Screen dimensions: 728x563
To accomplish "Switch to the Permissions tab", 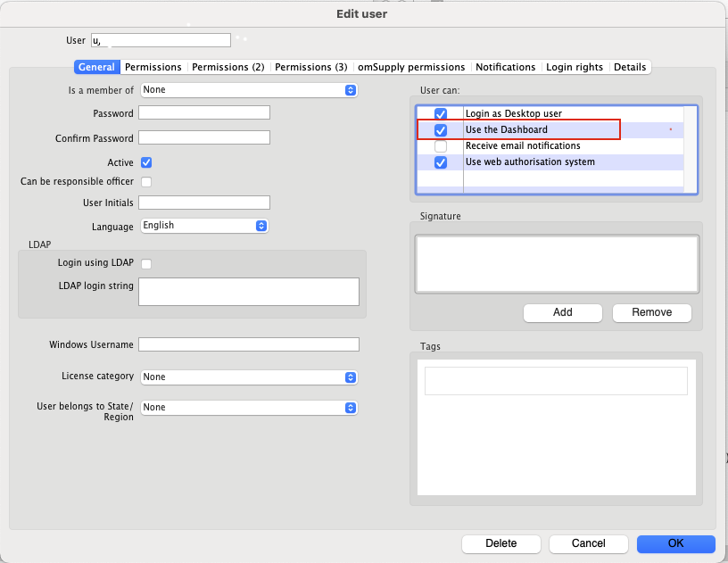I will click(153, 67).
